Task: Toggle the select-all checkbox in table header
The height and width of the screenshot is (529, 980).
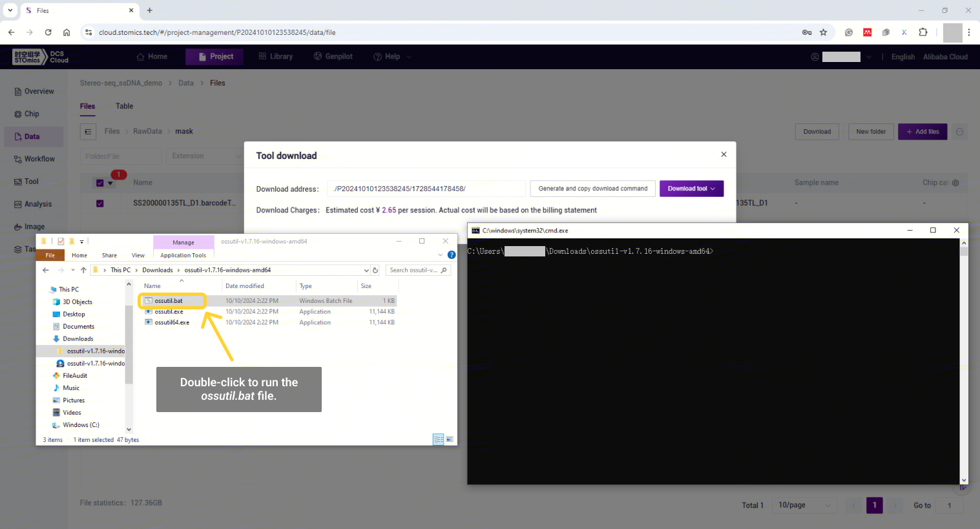Action: point(100,183)
